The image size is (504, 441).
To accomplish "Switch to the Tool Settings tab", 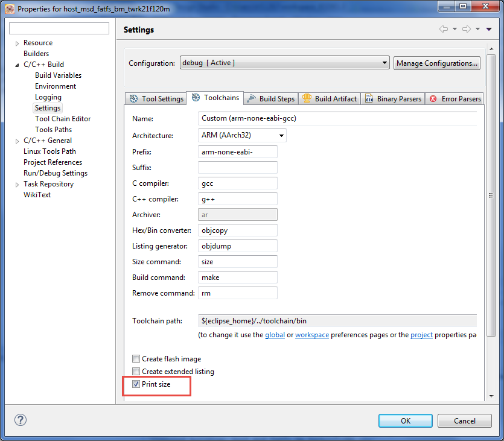I will tap(156, 98).
